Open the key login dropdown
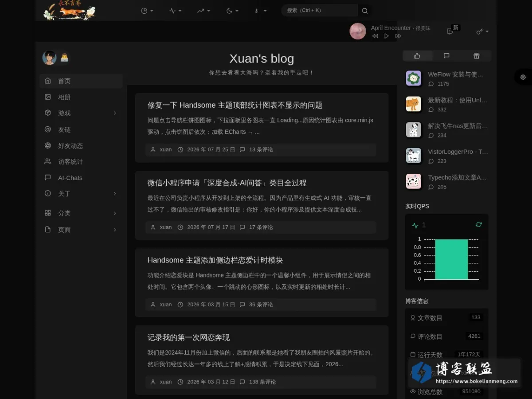 coord(482,31)
